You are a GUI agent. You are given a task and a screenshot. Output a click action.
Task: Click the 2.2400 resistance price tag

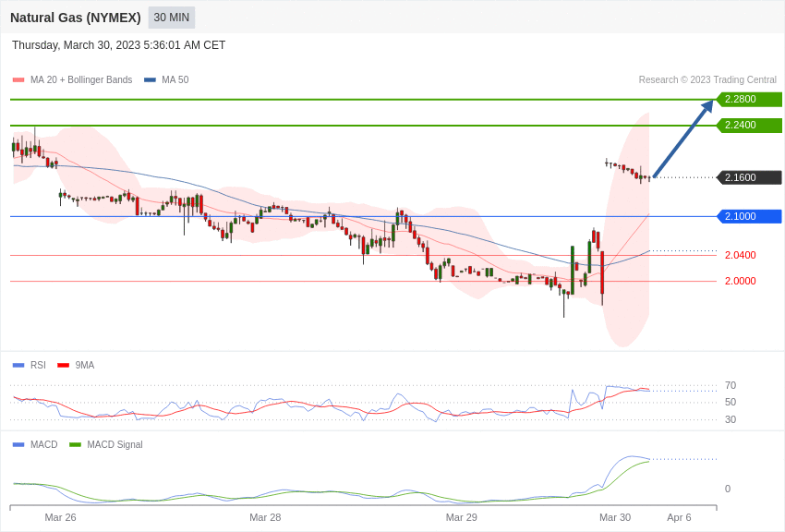pos(750,125)
